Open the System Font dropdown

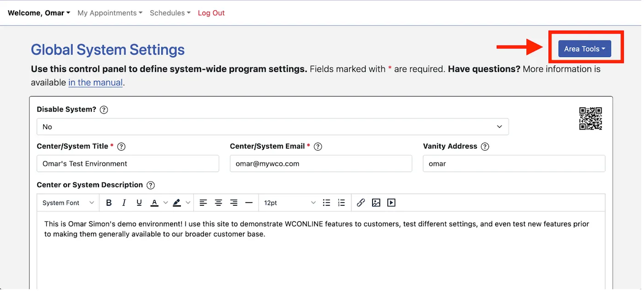pos(68,203)
